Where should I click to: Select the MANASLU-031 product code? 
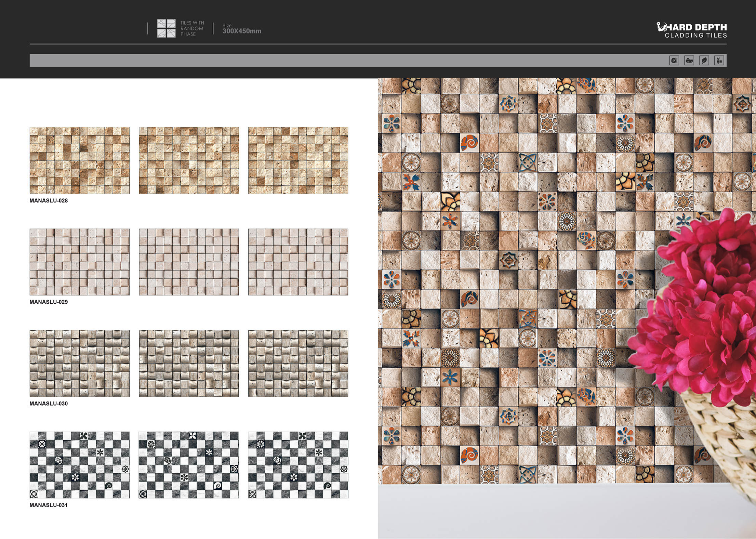(49, 505)
